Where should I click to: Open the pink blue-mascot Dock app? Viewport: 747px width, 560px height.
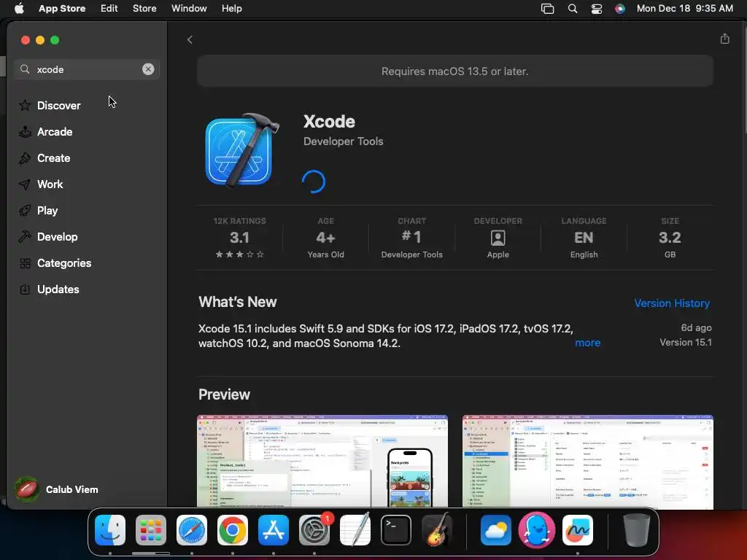[x=537, y=530]
